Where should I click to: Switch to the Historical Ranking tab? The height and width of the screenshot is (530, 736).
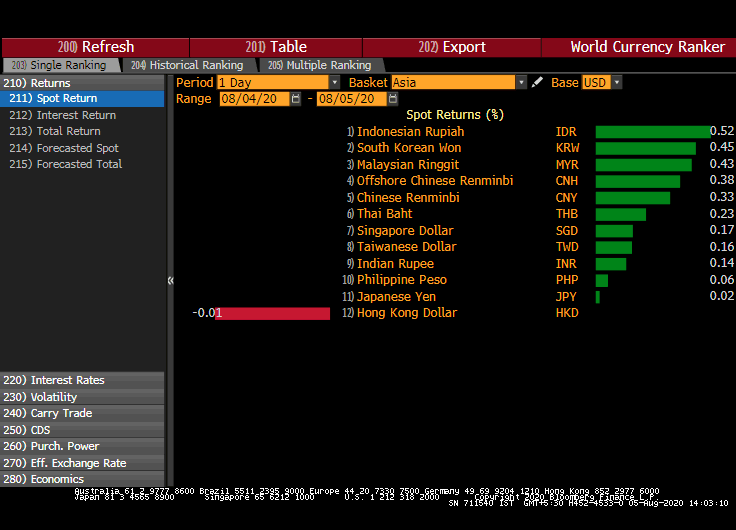(186, 65)
